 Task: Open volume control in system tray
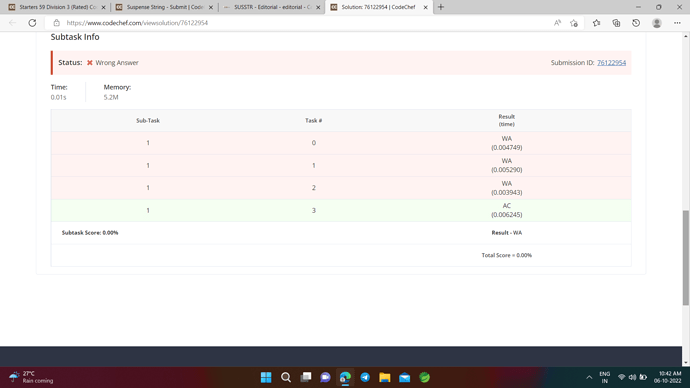tap(632, 377)
